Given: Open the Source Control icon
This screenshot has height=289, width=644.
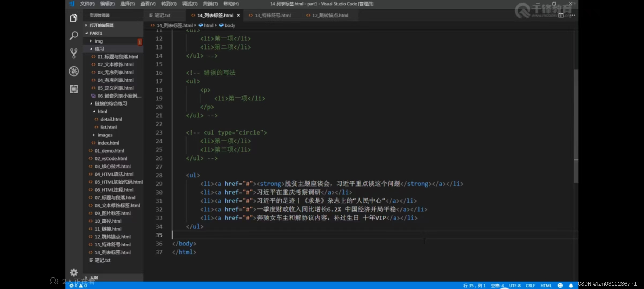Looking at the screenshot, I should [74, 53].
